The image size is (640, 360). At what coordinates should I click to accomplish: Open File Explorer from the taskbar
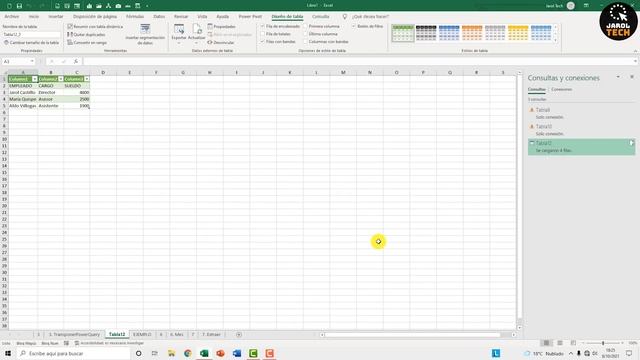(171, 353)
